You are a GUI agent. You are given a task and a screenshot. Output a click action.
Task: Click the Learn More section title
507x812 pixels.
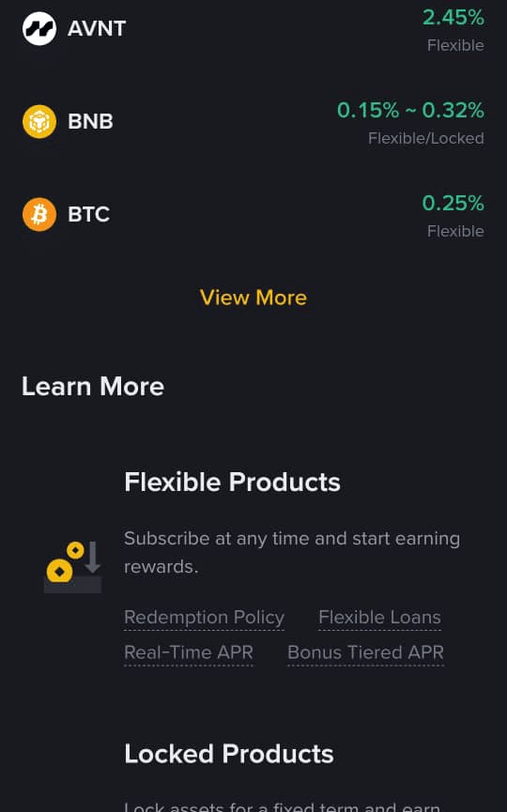(x=93, y=387)
